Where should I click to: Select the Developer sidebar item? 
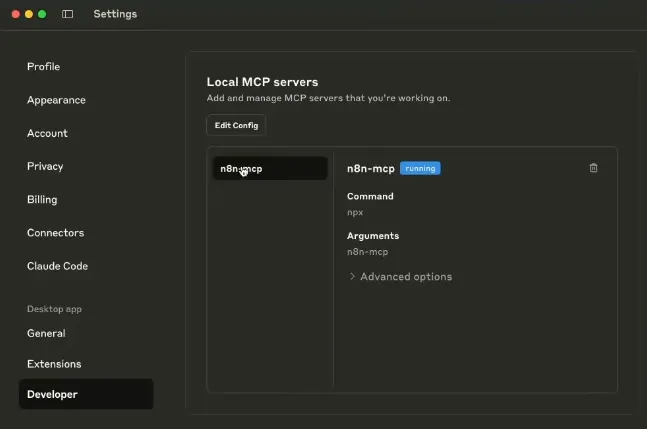pyautogui.click(x=52, y=394)
